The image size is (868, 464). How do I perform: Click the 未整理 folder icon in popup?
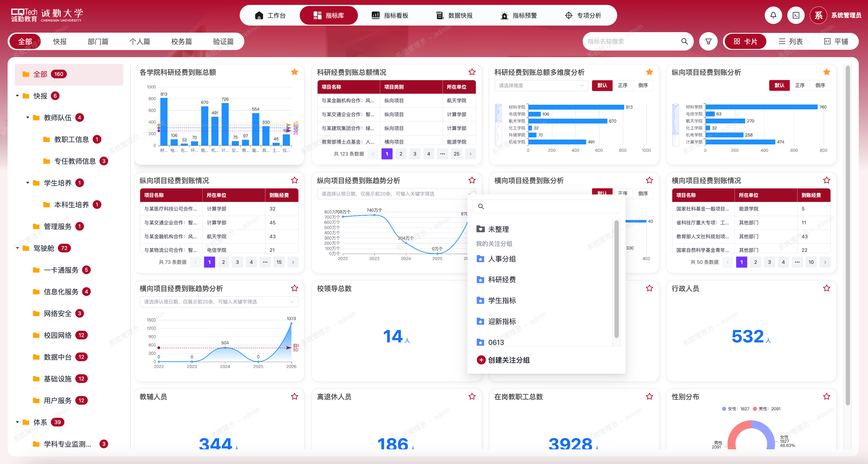[x=480, y=229]
